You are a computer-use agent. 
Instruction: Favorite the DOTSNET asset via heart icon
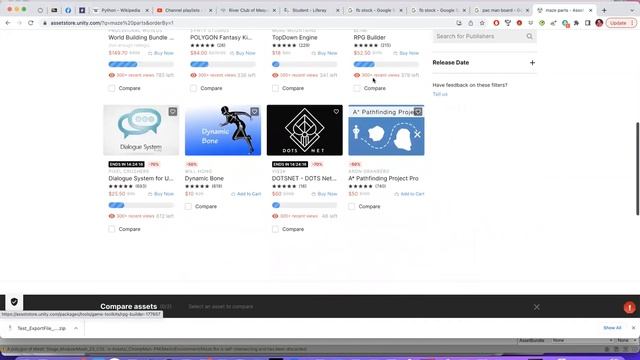coord(336,111)
